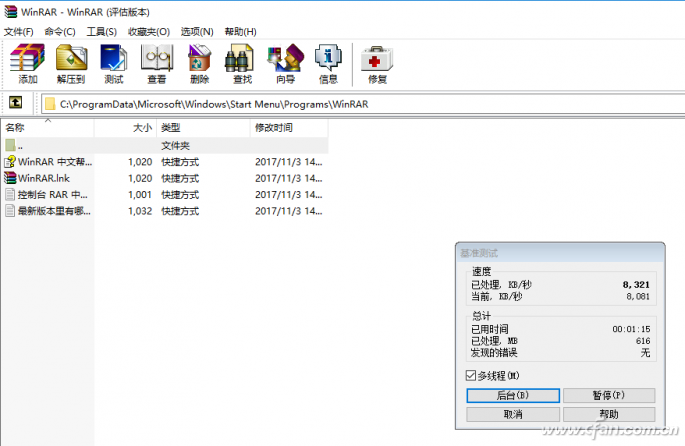685x446 pixels.
Task: Select the 控制台 RAR 中... file name
Action: point(52,194)
